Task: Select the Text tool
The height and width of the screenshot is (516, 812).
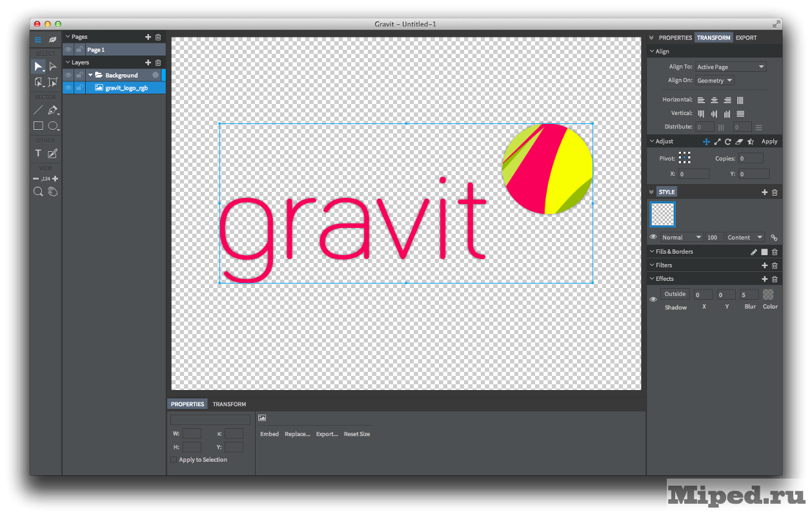Action: (38, 154)
